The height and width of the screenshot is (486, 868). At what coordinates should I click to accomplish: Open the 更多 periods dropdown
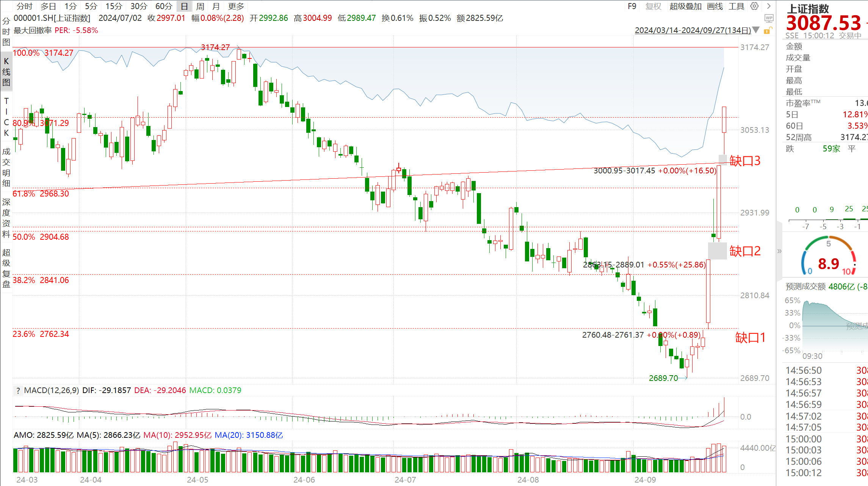click(236, 6)
